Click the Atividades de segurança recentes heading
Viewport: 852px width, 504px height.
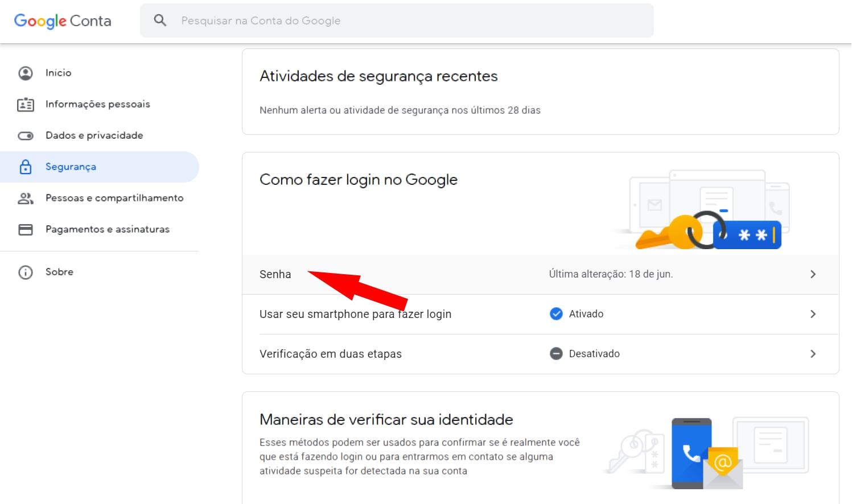click(x=378, y=76)
